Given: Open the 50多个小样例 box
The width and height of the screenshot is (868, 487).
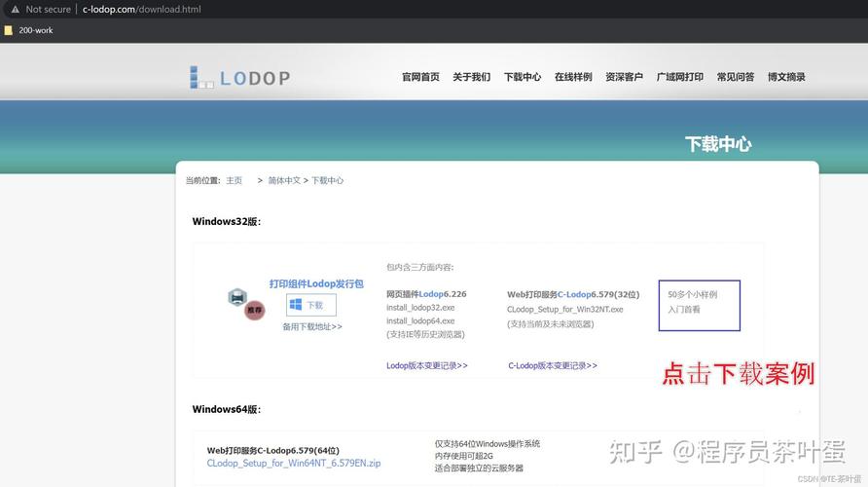Looking at the screenshot, I should [x=699, y=305].
